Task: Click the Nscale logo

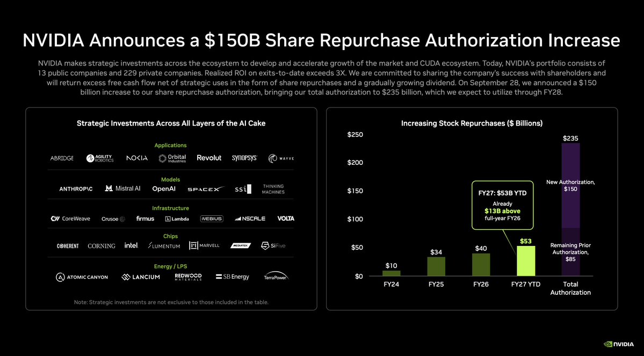Action: click(x=250, y=219)
